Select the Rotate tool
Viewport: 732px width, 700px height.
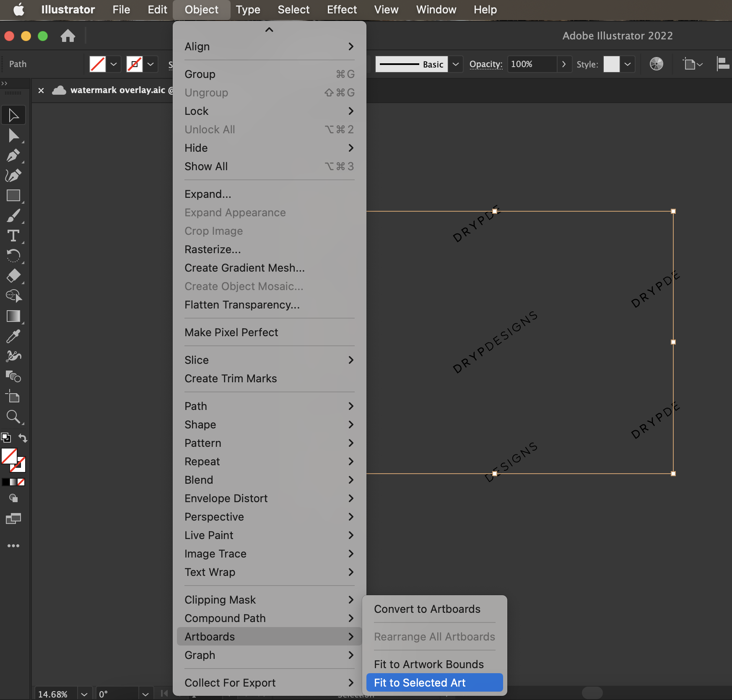[x=13, y=256]
